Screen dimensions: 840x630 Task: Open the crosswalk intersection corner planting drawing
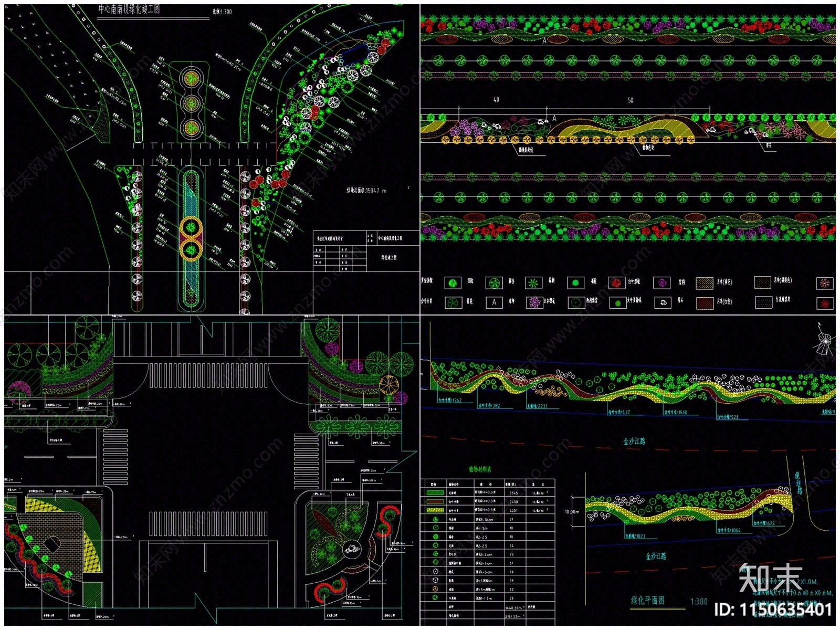pos(212,470)
